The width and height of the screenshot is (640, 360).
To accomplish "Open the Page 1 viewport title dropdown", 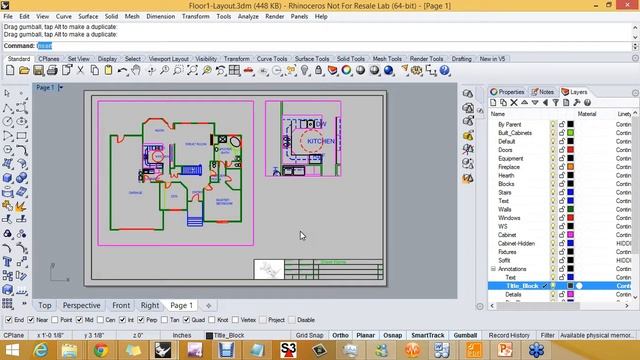I will coord(60,87).
